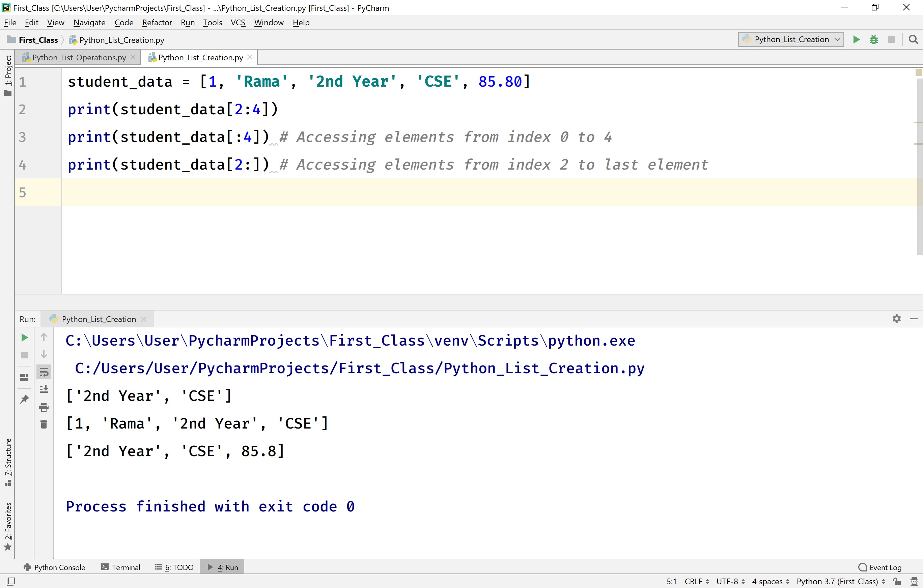Change line separator from CRLF
Viewport: 923px width, 588px height.
(x=695, y=581)
